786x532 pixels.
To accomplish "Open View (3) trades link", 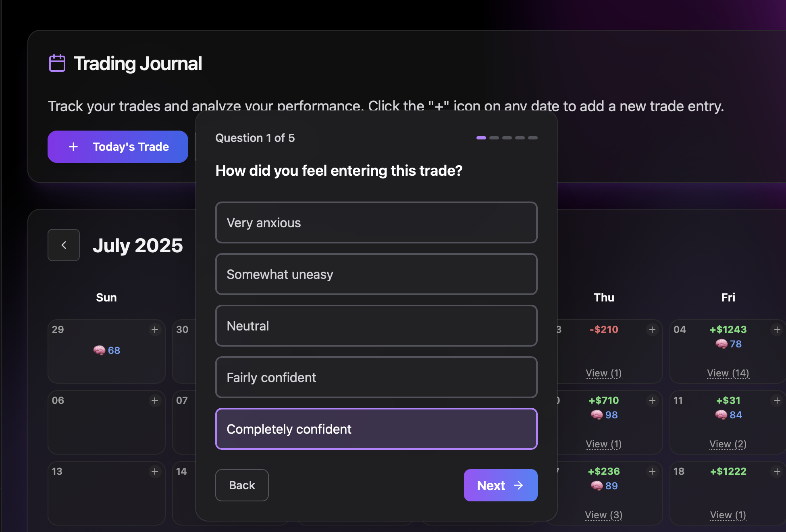I will click(603, 515).
